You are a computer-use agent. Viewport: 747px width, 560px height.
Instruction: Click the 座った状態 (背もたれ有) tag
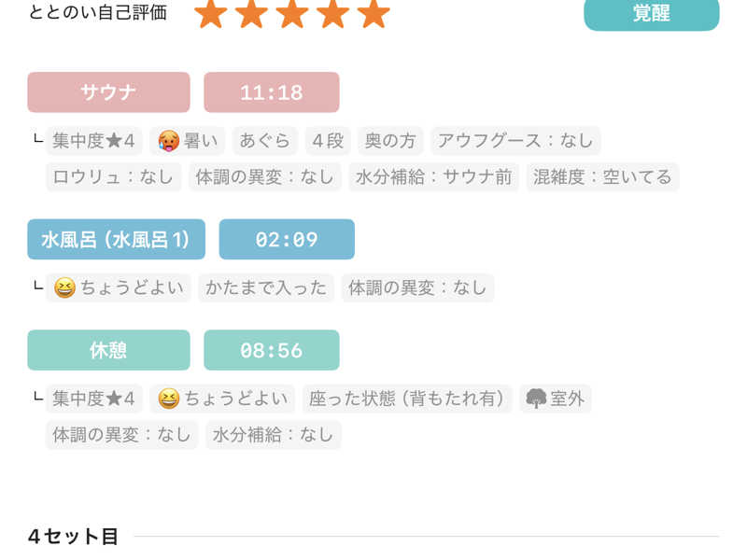[407, 399]
